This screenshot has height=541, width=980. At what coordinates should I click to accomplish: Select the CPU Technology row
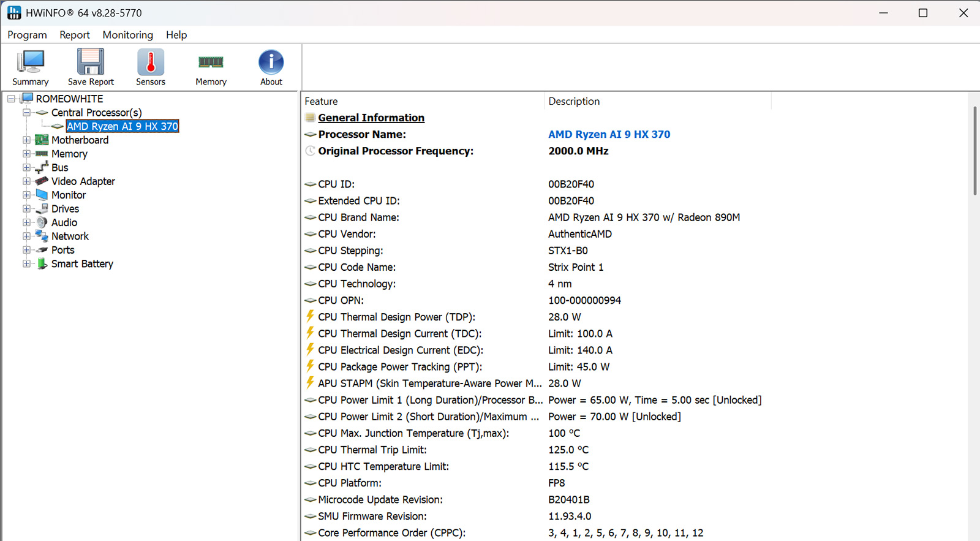[x=635, y=284]
